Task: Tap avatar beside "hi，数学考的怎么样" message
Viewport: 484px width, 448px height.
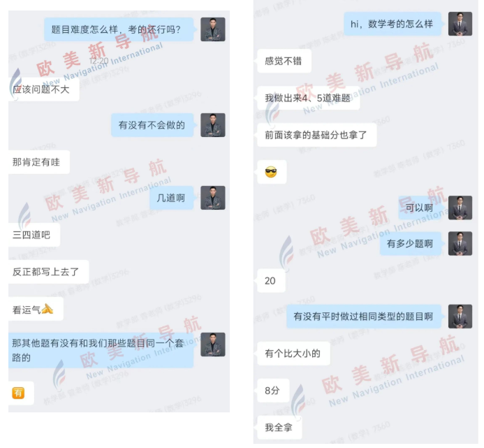Action: (460, 24)
